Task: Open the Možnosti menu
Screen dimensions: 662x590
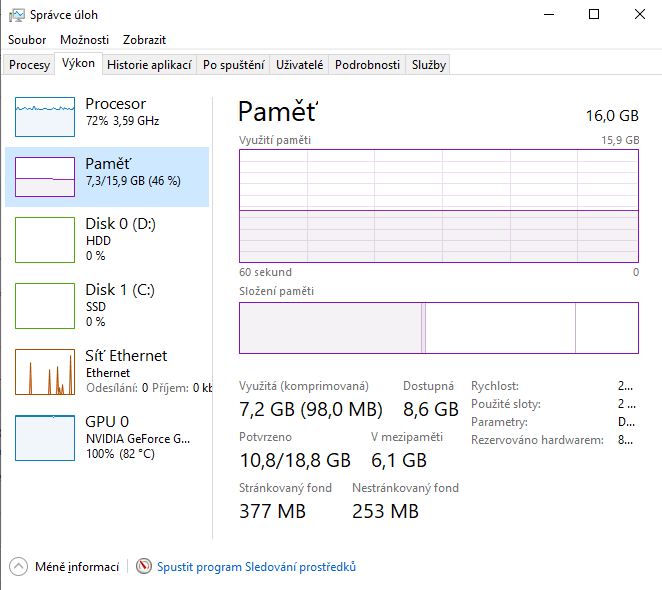Action: point(84,40)
